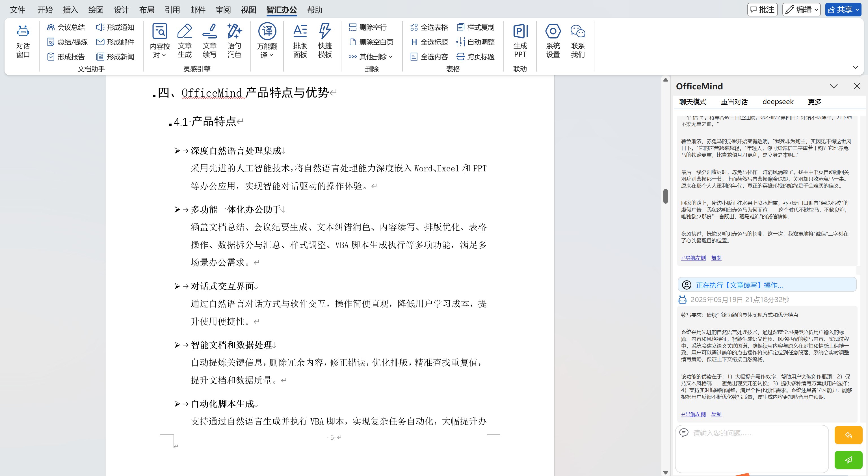
Task: Switch to the 开始 ribbon tab
Action: click(x=45, y=10)
